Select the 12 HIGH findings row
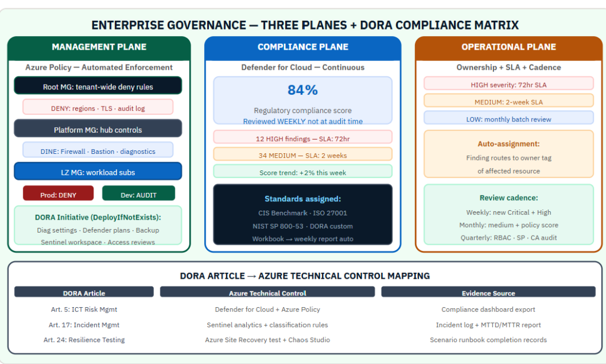The width and height of the screenshot is (606, 364). [302, 138]
